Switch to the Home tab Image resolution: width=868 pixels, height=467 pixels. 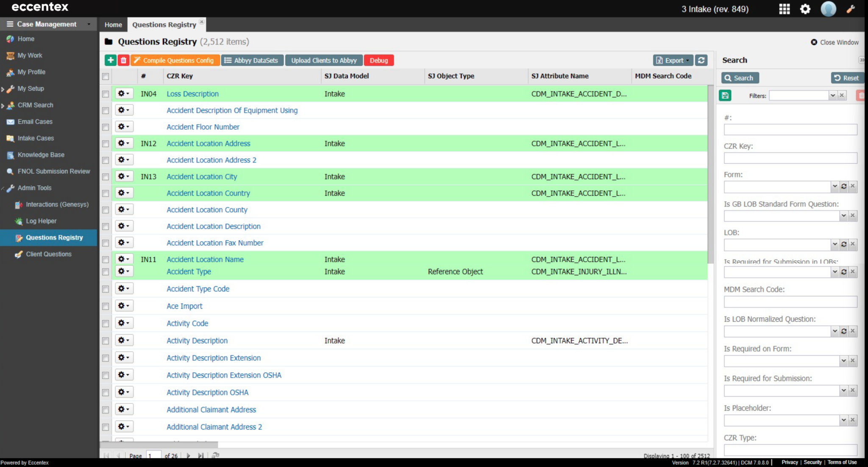113,25
